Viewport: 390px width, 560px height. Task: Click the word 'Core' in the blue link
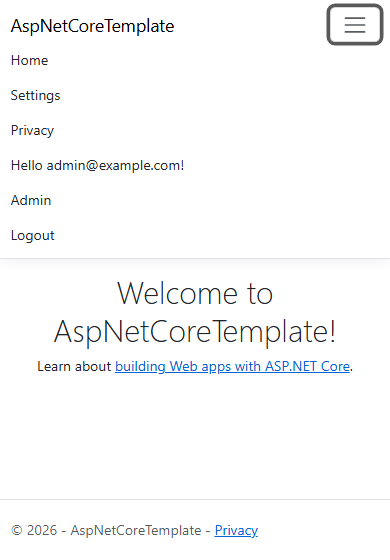[335, 366]
